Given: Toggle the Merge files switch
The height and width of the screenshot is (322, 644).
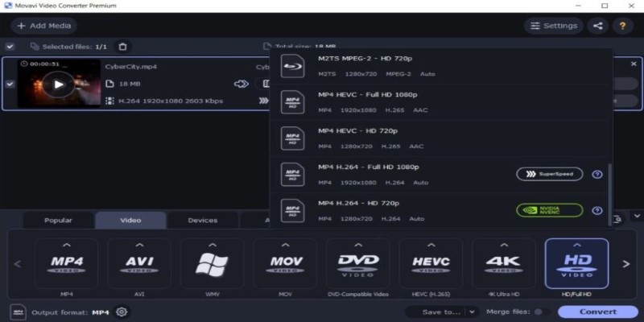Looking at the screenshot, I should tap(542, 312).
